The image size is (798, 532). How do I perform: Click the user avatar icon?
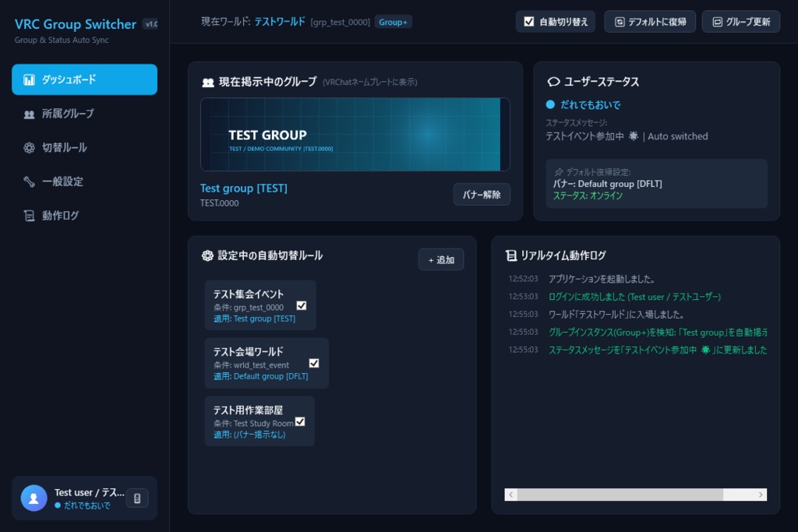click(34, 499)
